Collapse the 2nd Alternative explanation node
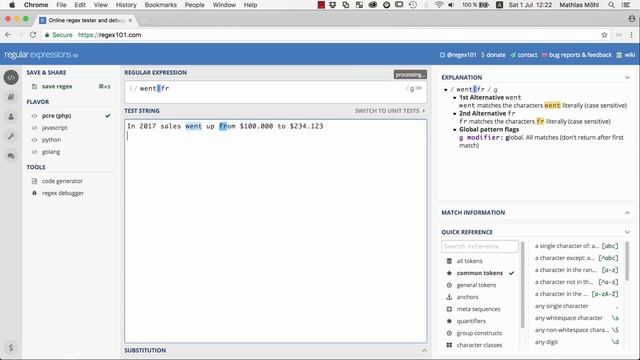The width and height of the screenshot is (640, 360). pos(455,113)
